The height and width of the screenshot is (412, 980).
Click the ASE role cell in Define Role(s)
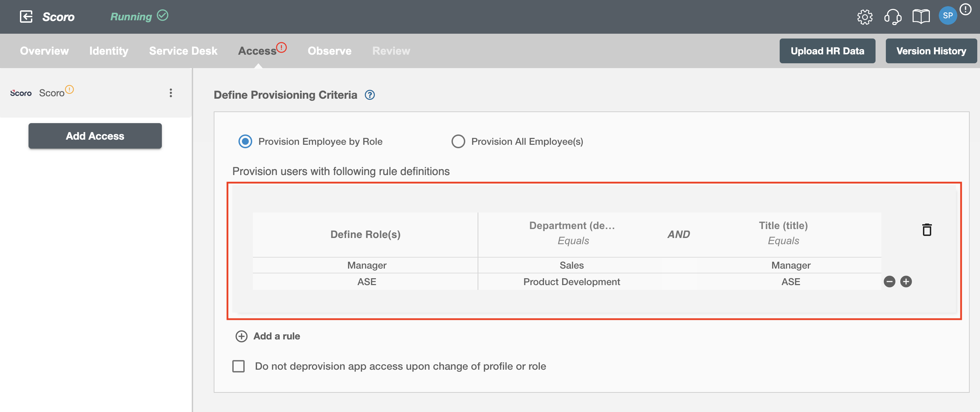365,282
